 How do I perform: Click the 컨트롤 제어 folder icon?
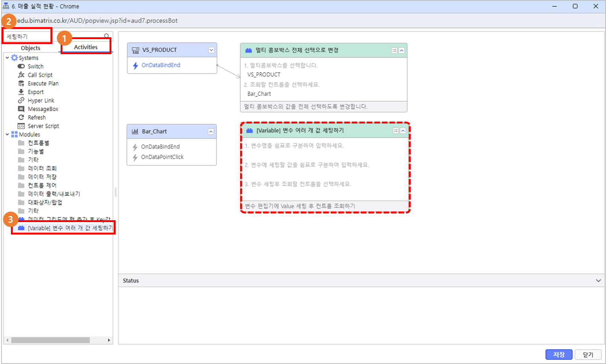[x=21, y=185]
